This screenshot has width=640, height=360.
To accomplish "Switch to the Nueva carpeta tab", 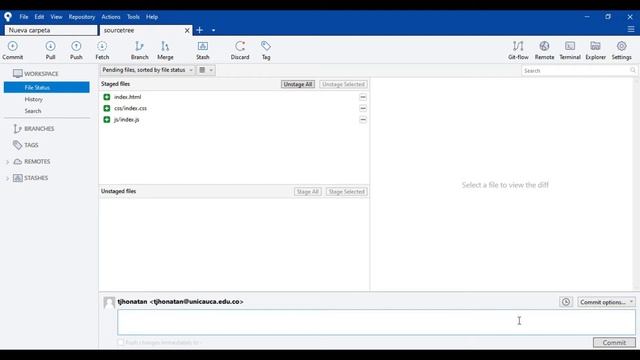I will pyautogui.click(x=51, y=30).
